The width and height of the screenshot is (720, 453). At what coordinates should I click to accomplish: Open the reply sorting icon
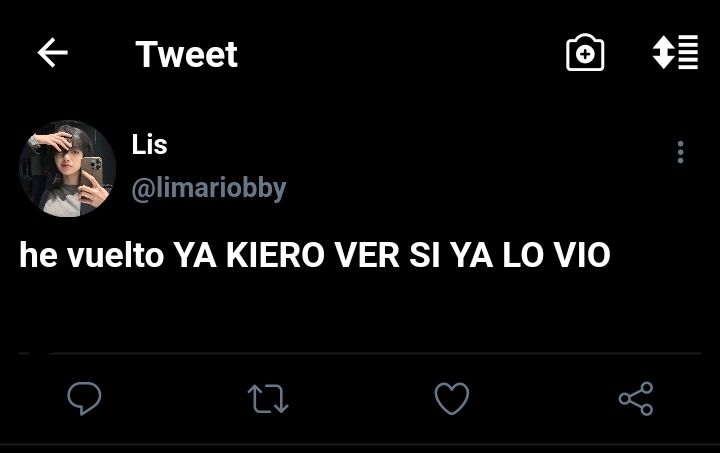point(675,52)
